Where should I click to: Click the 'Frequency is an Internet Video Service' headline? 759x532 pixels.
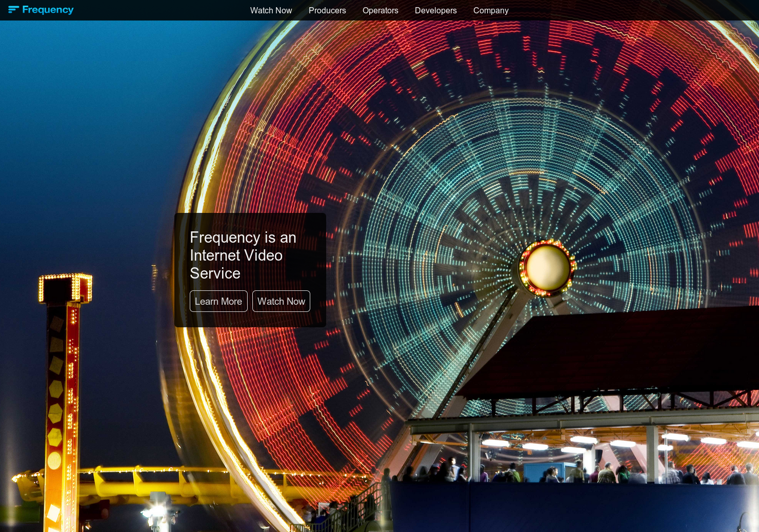coord(243,255)
